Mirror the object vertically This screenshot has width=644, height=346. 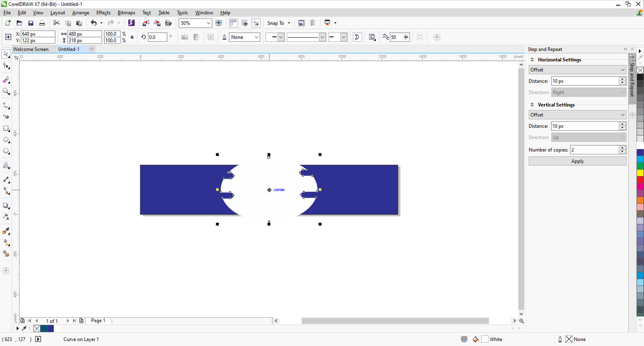click(x=196, y=37)
